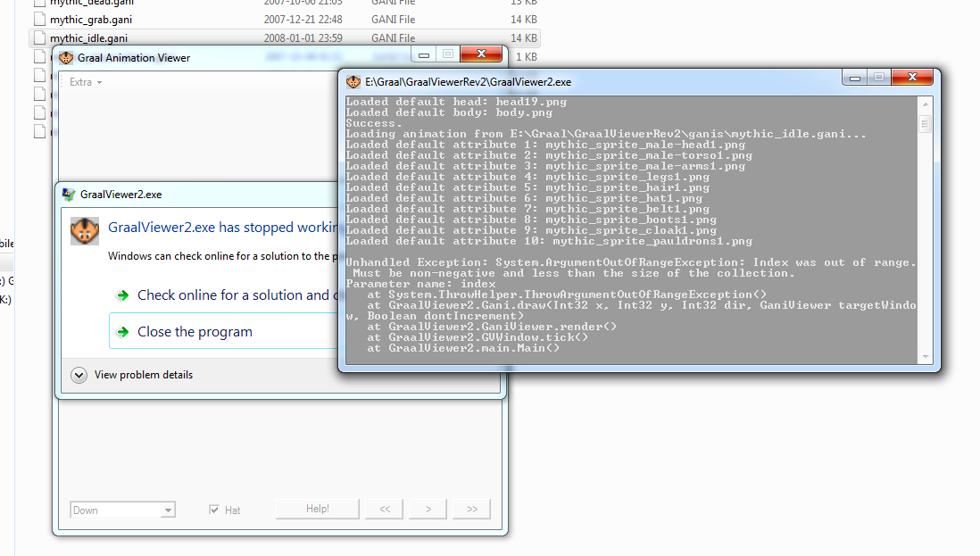The height and width of the screenshot is (556, 980).
Task: Toggle the Hat checkbox
Action: [214, 510]
